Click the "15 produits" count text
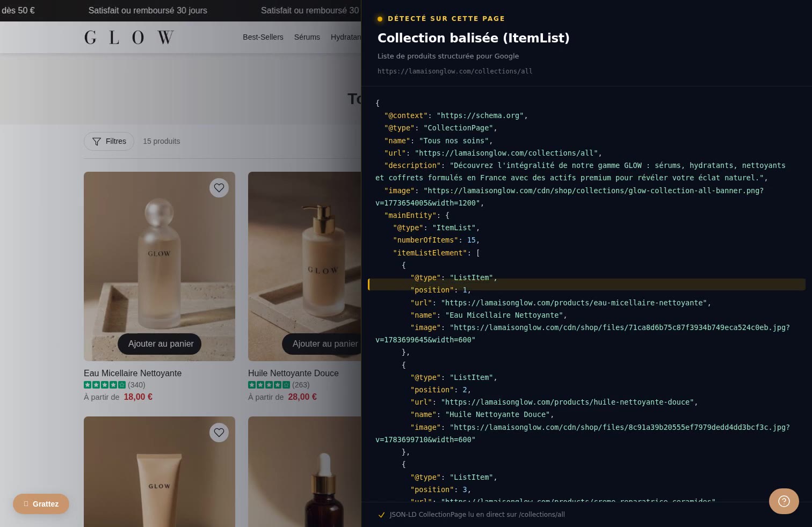Image resolution: width=812 pixels, height=527 pixels. (x=161, y=141)
